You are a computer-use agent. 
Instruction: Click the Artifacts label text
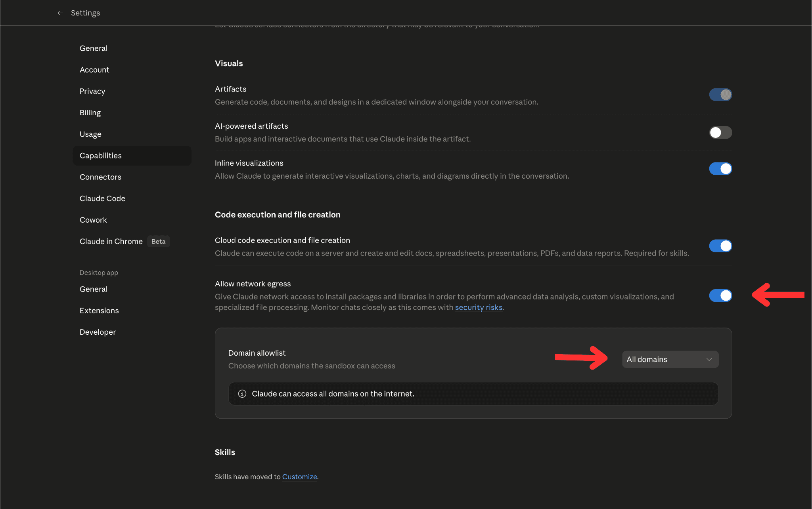(x=230, y=89)
